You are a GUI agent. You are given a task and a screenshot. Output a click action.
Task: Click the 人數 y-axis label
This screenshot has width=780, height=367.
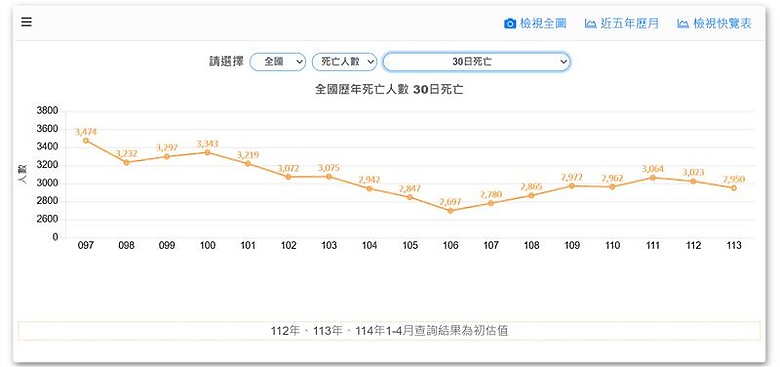pyautogui.click(x=23, y=174)
